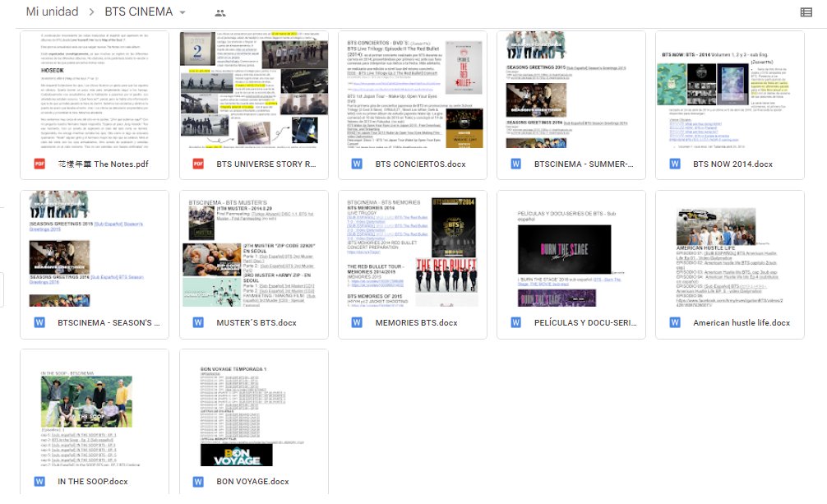Image resolution: width=827 pixels, height=504 pixels.
Task: Expand the BTS CINEMA folder dropdown arrow
Action: (182, 12)
